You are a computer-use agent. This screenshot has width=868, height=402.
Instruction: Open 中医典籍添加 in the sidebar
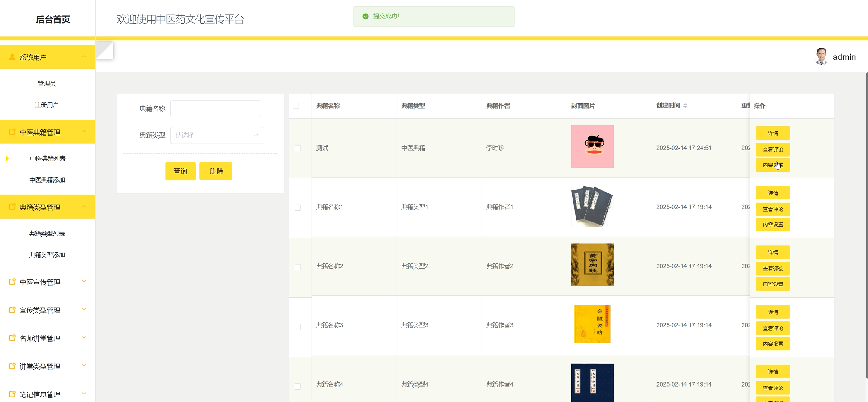point(47,180)
